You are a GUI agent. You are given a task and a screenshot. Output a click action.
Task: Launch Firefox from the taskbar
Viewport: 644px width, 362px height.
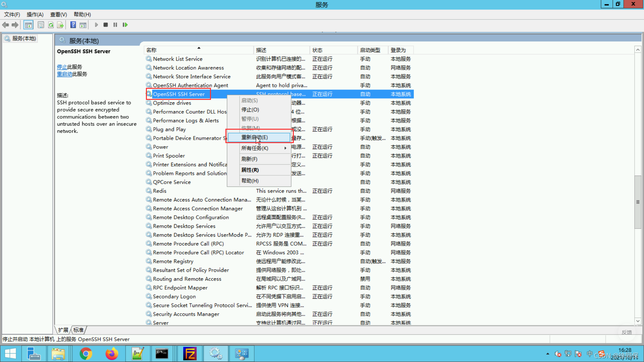(x=112, y=354)
